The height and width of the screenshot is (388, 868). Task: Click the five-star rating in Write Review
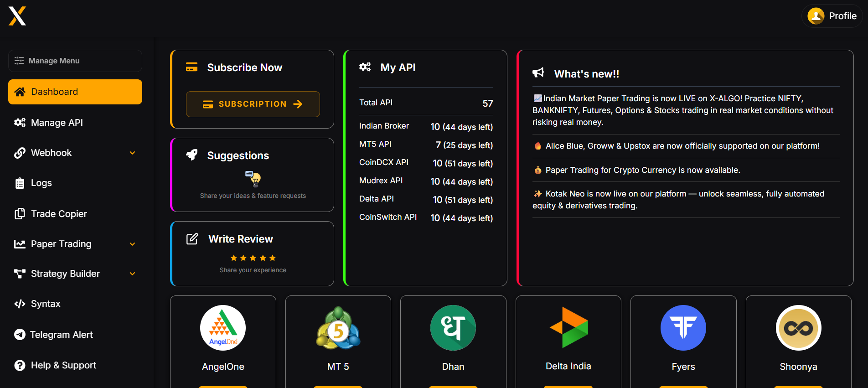tap(253, 258)
